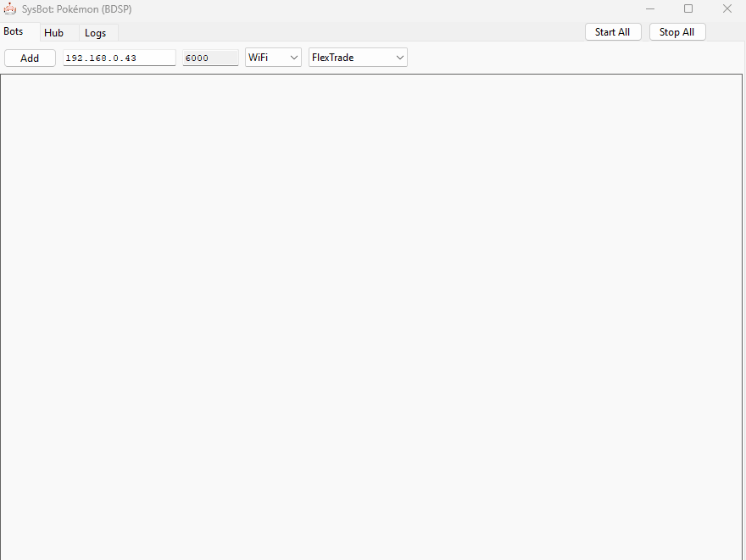
Task: Minimize the SysBot window
Action: coord(650,8)
